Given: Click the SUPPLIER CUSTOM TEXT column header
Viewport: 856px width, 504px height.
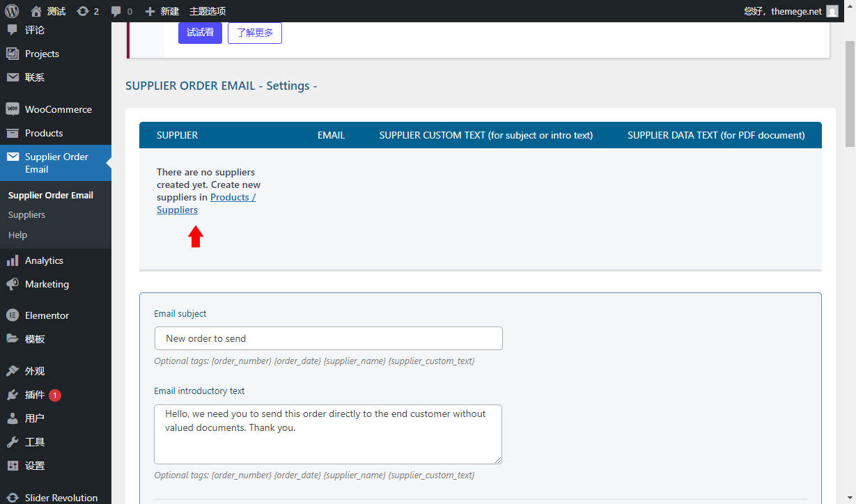Looking at the screenshot, I should pos(486,135).
